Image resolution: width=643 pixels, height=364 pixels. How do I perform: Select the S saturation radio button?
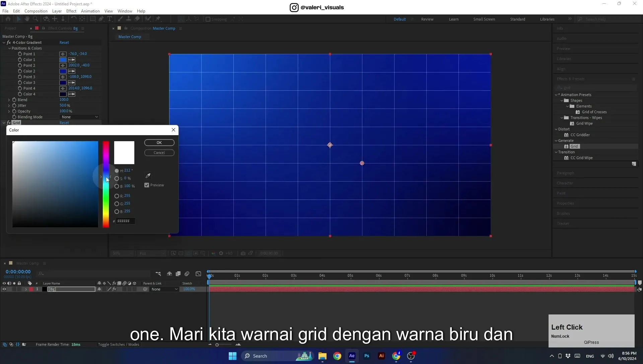tap(117, 179)
